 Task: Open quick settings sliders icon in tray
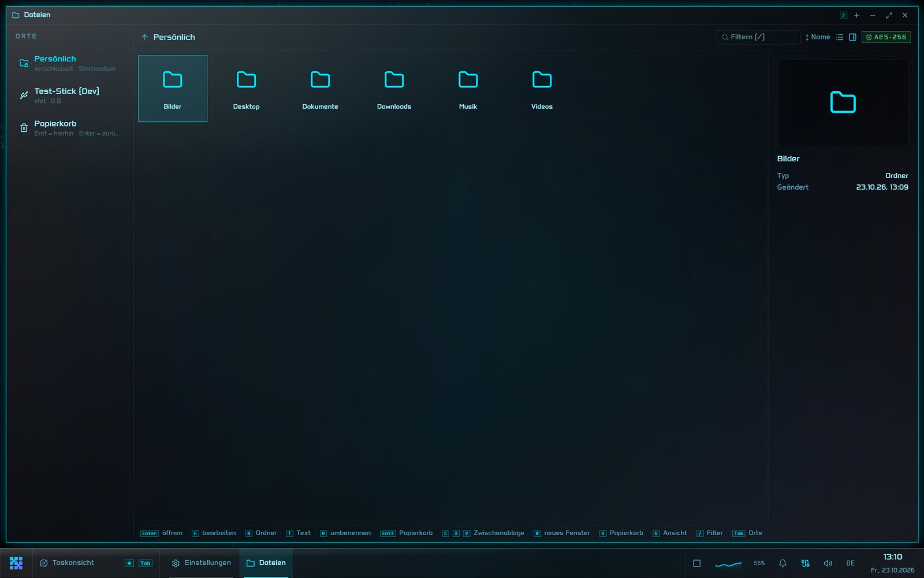[805, 563]
